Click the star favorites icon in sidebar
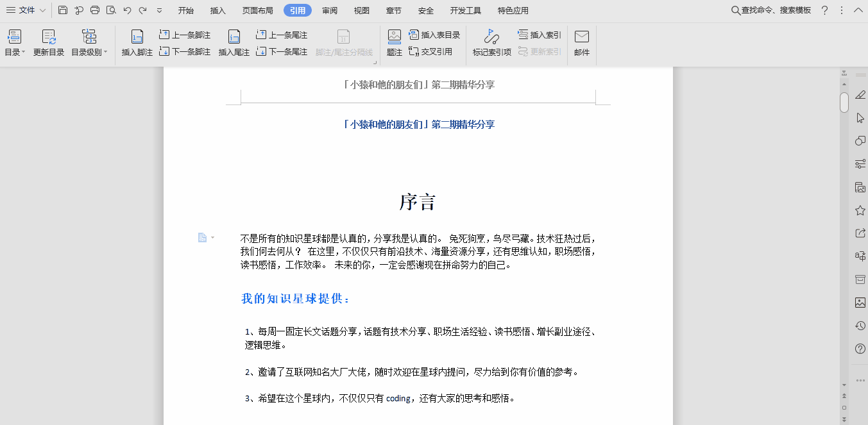Screen dimensions: 868x425 [860, 210]
